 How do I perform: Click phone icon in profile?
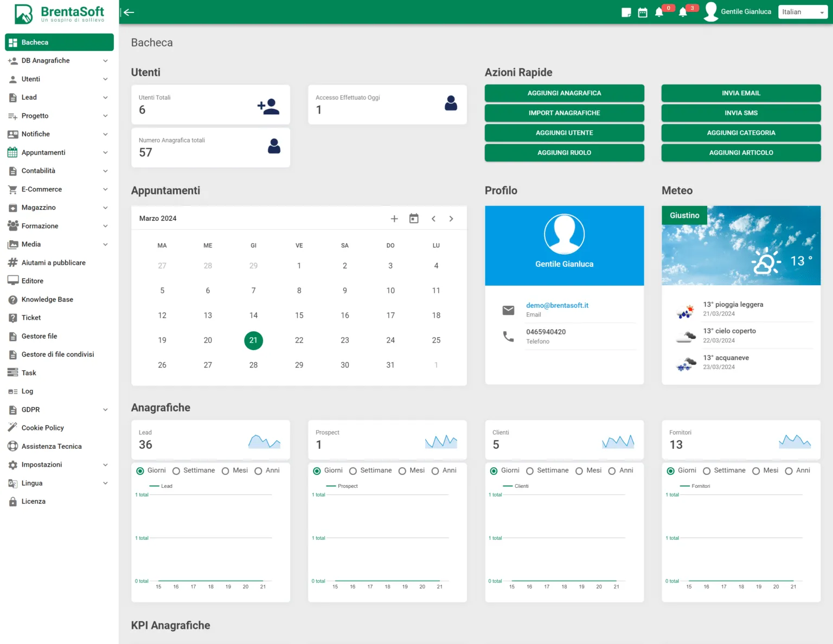(x=508, y=337)
